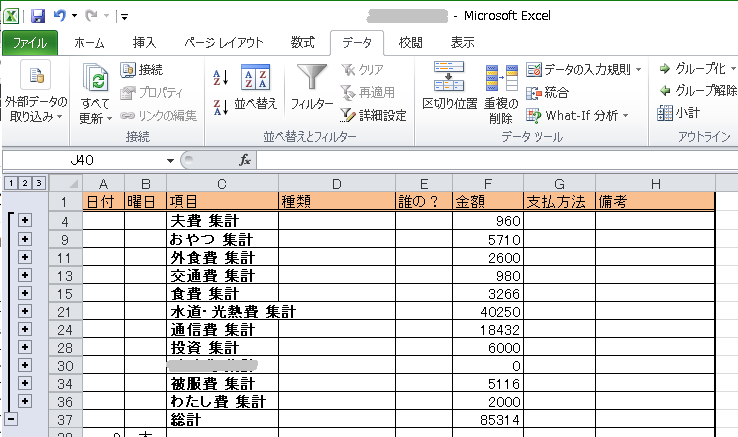Screen dimensions: 738x437
Task: Expand the 水道・光熱費 集計 group
Action: [x=25, y=311]
